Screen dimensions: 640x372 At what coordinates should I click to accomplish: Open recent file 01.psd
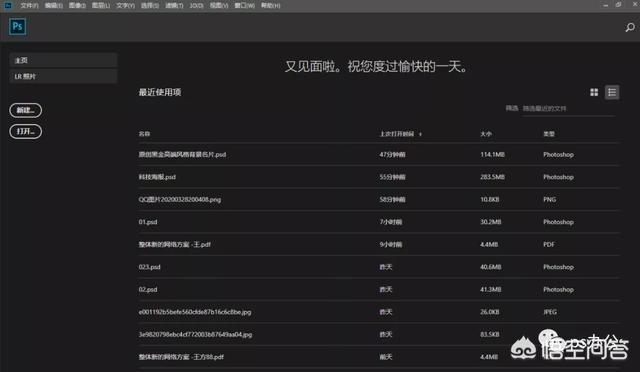pyautogui.click(x=379, y=222)
